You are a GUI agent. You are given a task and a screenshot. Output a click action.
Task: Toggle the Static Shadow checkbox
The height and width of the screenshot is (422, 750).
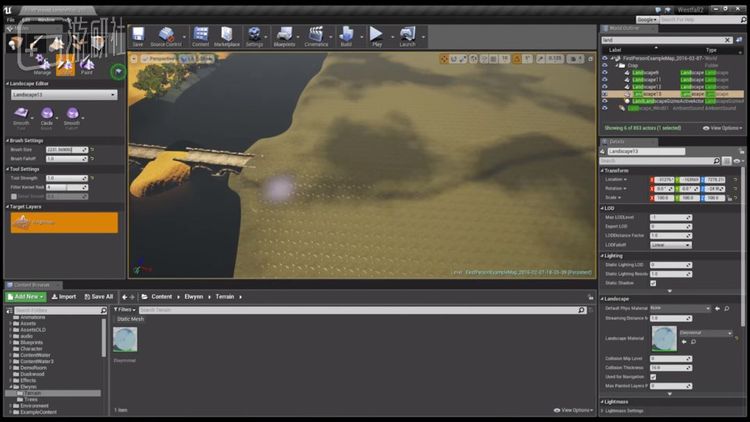click(653, 283)
